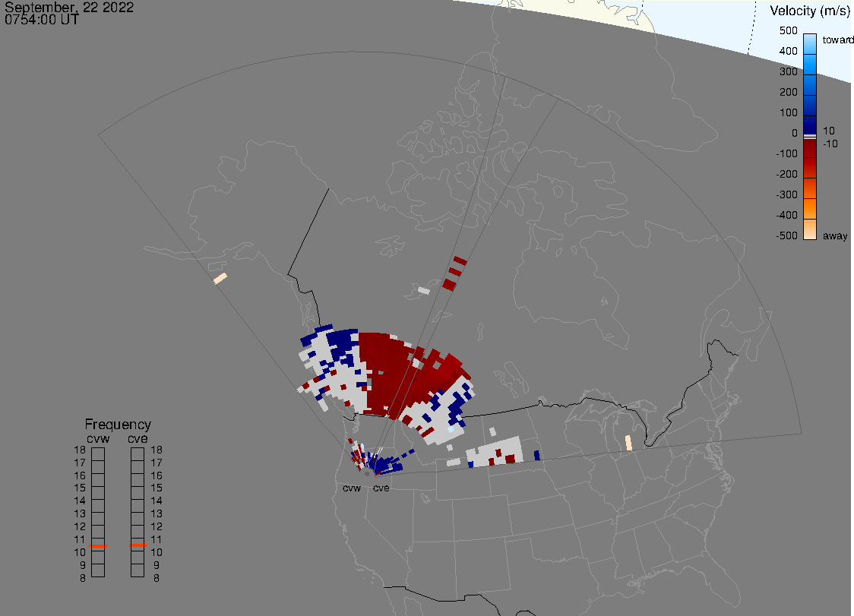Click the peach velocity cell near Lake Michigan
854x616 pixels.
point(628,443)
